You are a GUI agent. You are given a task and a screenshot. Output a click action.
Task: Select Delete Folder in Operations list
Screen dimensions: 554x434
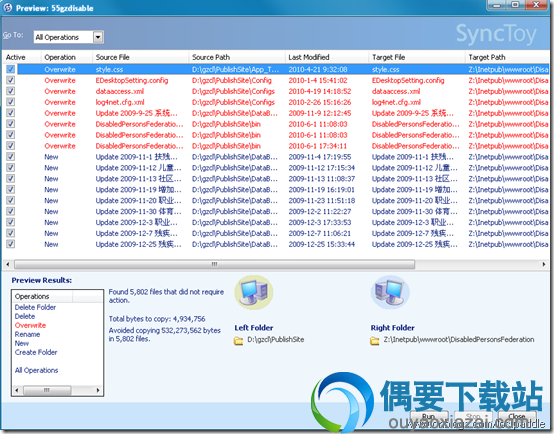click(x=35, y=307)
